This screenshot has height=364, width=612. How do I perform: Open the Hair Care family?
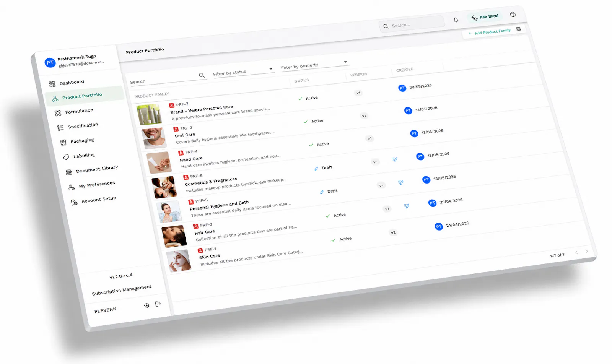point(205,232)
